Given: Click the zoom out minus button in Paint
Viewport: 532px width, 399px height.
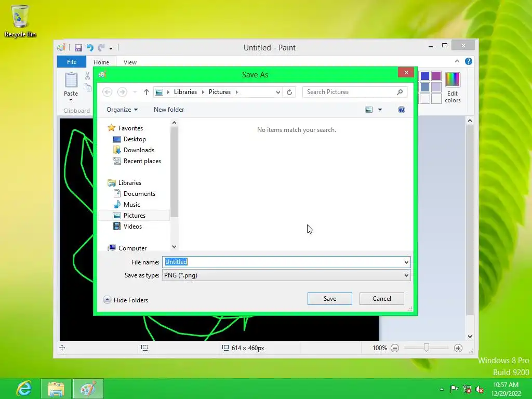Looking at the screenshot, I should point(395,348).
